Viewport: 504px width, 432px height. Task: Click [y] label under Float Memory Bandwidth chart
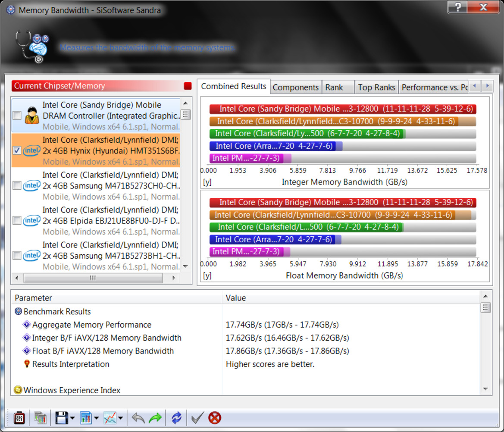207,276
